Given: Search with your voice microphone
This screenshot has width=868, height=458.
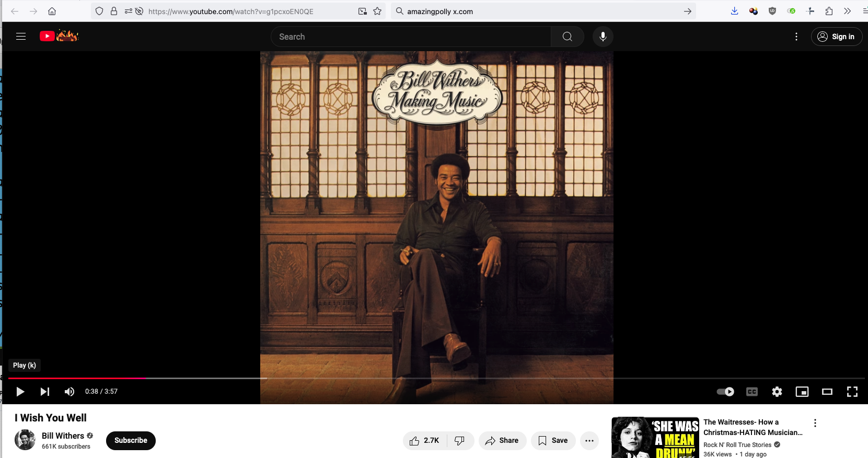Looking at the screenshot, I should [603, 37].
